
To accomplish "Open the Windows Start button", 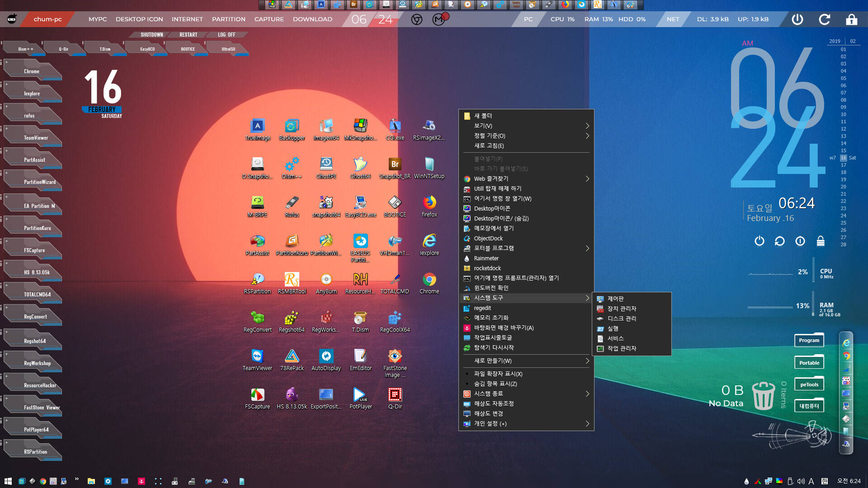I will click(8, 481).
